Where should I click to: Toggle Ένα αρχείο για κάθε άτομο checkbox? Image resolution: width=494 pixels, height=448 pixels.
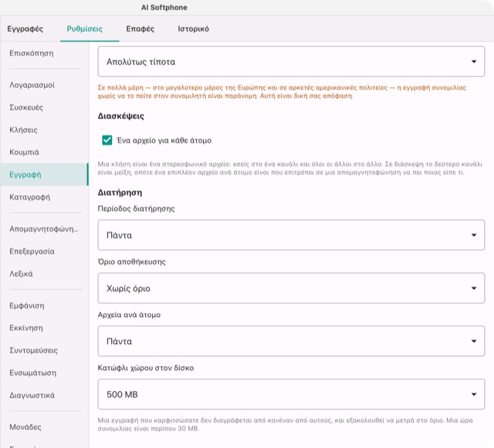[107, 140]
